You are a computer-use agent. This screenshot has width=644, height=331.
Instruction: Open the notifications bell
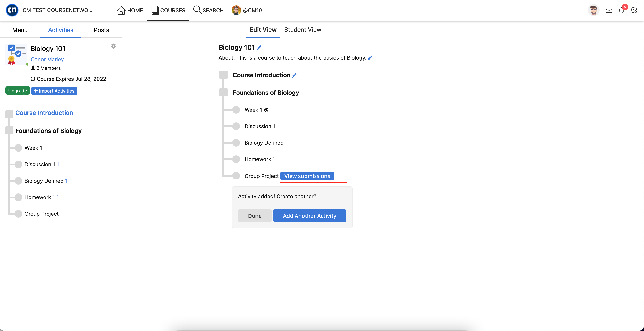[622, 10]
